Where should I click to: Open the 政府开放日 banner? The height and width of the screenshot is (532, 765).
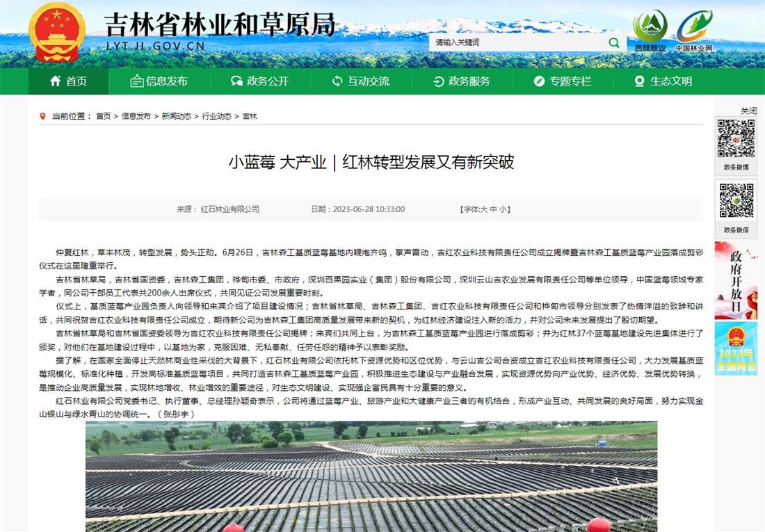pos(736,280)
